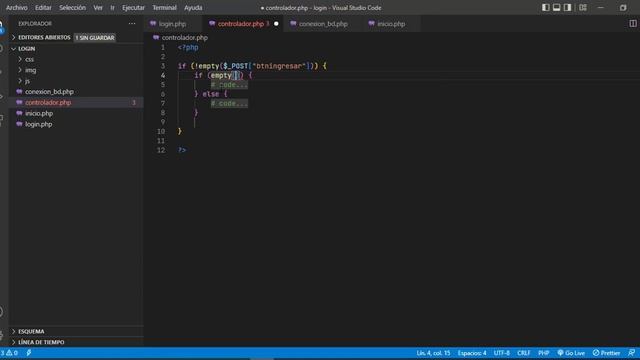
Task: Launch Go Live server
Action: 571,353
